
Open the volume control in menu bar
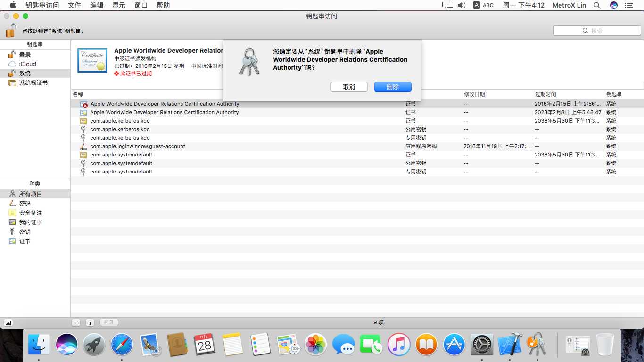click(462, 5)
